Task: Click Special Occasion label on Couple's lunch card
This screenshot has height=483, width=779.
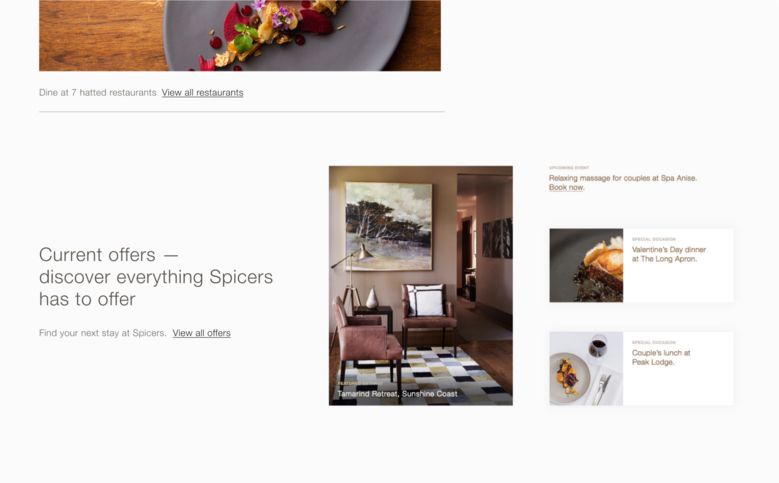Action: pos(653,342)
